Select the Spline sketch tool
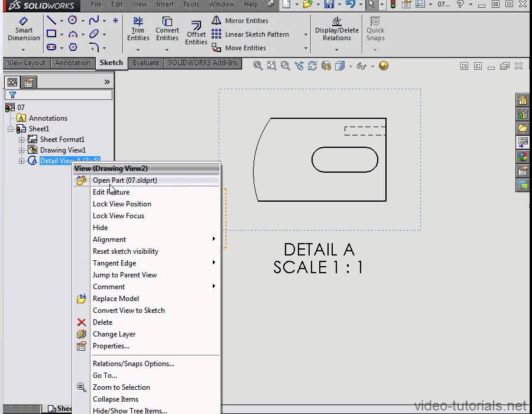Image resolution: width=532 pixels, height=414 pixels. tap(94, 20)
